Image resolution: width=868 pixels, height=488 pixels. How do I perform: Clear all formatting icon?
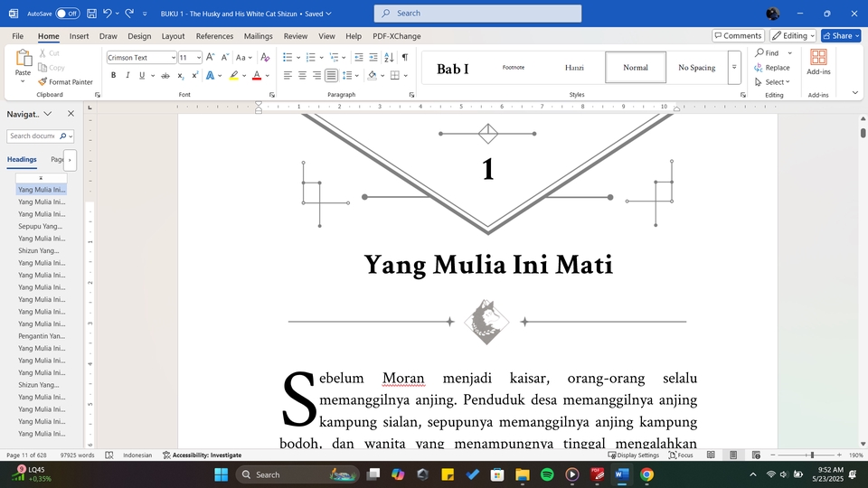[x=265, y=57]
